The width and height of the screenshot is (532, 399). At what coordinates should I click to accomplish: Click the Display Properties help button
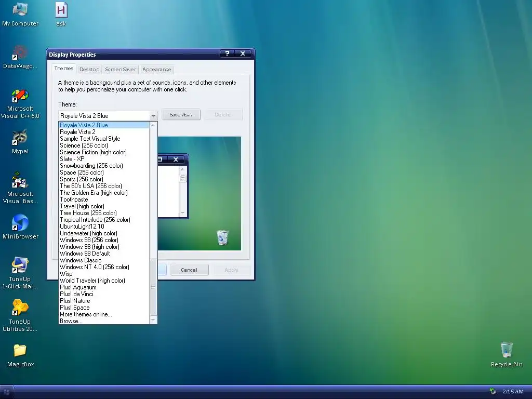tap(228, 54)
